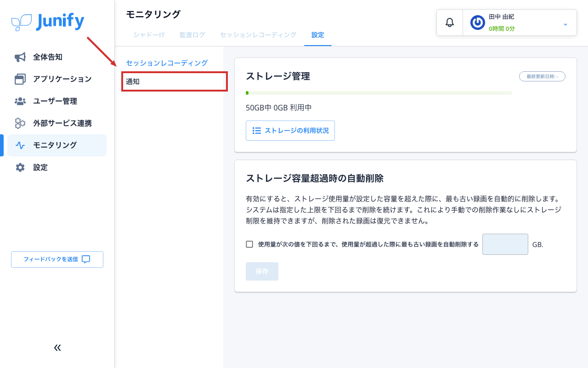Open 通知 in the settings submenu
The width and height of the screenshot is (588, 368).
coord(175,81)
